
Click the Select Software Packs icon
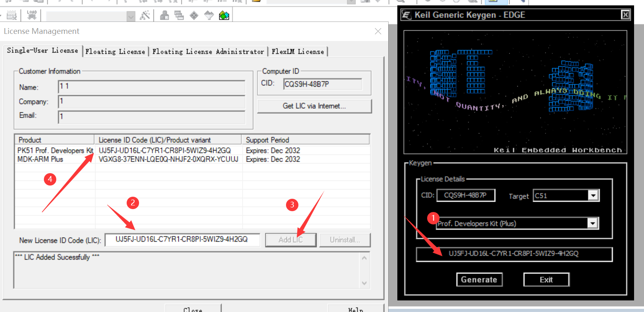pyautogui.click(x=209, y=16)
